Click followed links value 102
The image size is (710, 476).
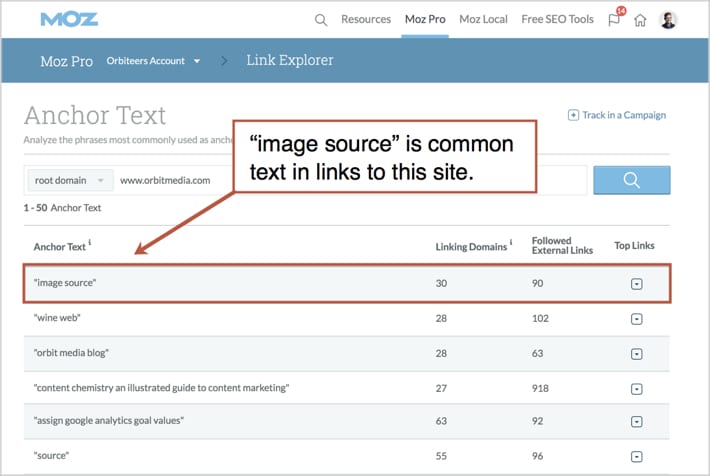(540, 318)
